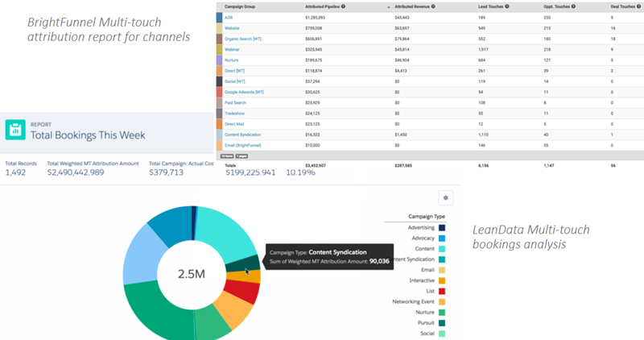Viewport: 644px width, 340px height.
Task: Select the dark teal Content Syndication donut slice
Action: (x=243, y=264)
